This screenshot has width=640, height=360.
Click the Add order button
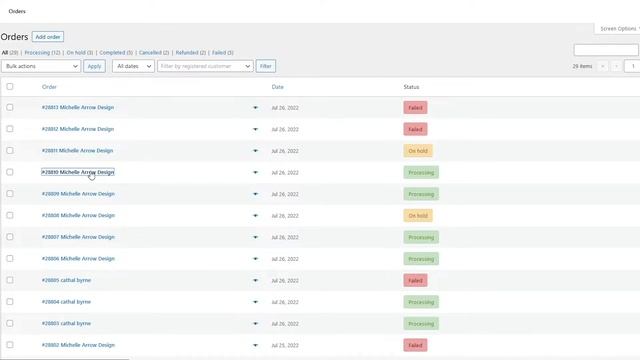[x=48, y=37]
